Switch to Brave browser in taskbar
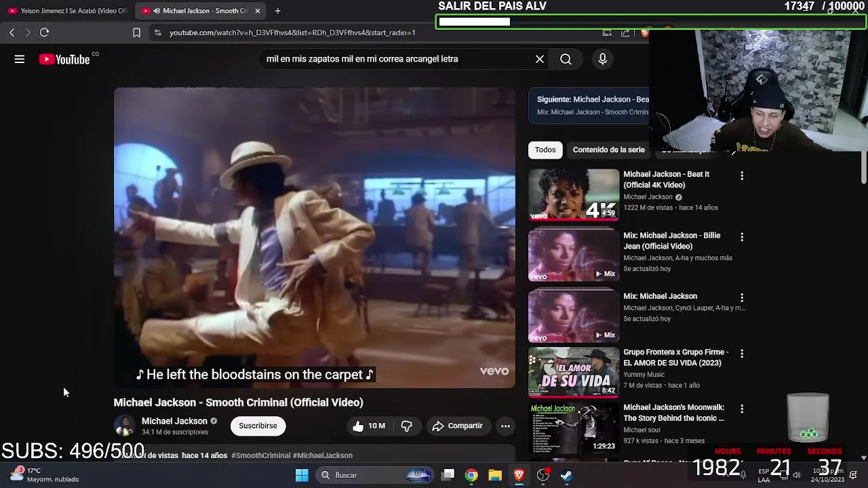868x488 pixels. (519, 475)
